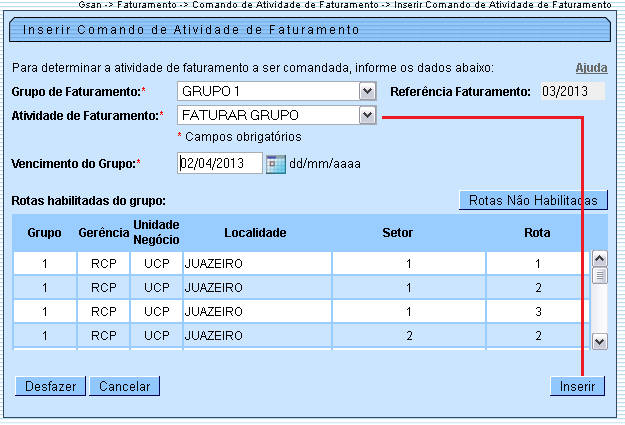This screenshot has height=425, width=625.
Task: Click the routes table scrollbar thumb
Action: pyautogui.click(x=599, y=275)
